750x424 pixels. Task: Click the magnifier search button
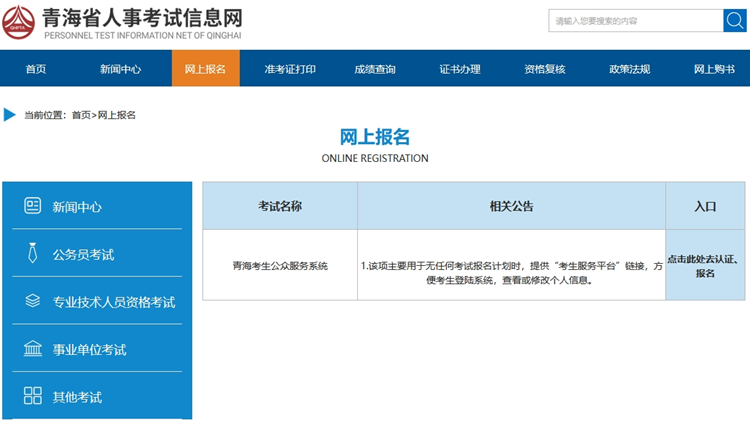click(735, 20)
